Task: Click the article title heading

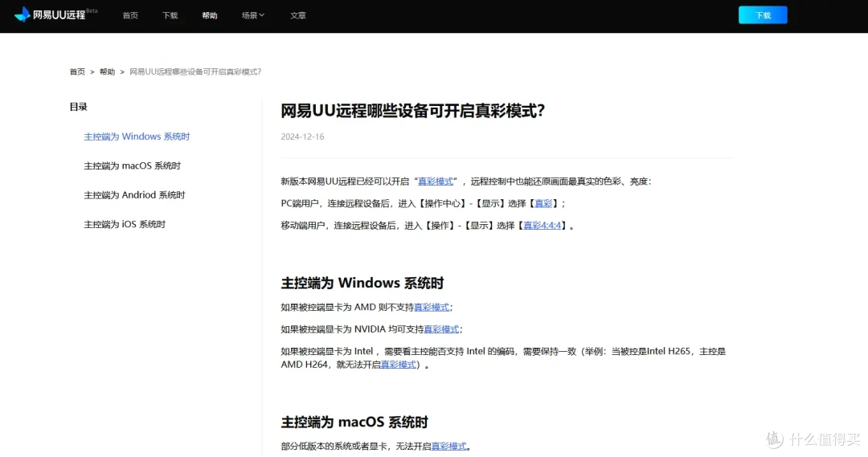Action: [x=413, y=111]
